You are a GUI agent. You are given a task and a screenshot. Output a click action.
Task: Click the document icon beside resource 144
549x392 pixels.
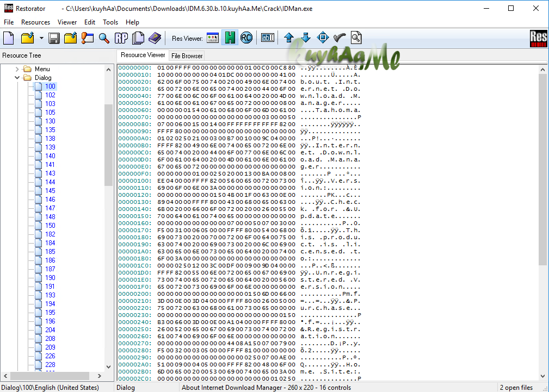click(39, 182)
